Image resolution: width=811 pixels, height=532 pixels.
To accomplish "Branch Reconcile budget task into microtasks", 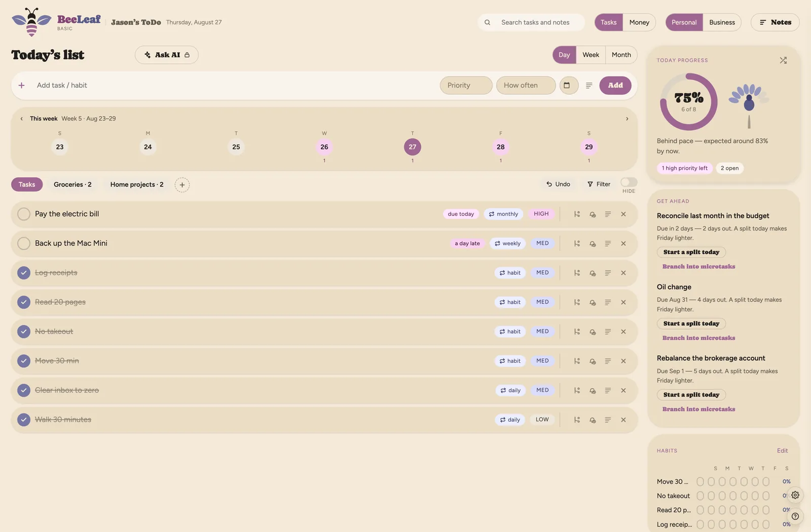I will (x=698, y=267).
